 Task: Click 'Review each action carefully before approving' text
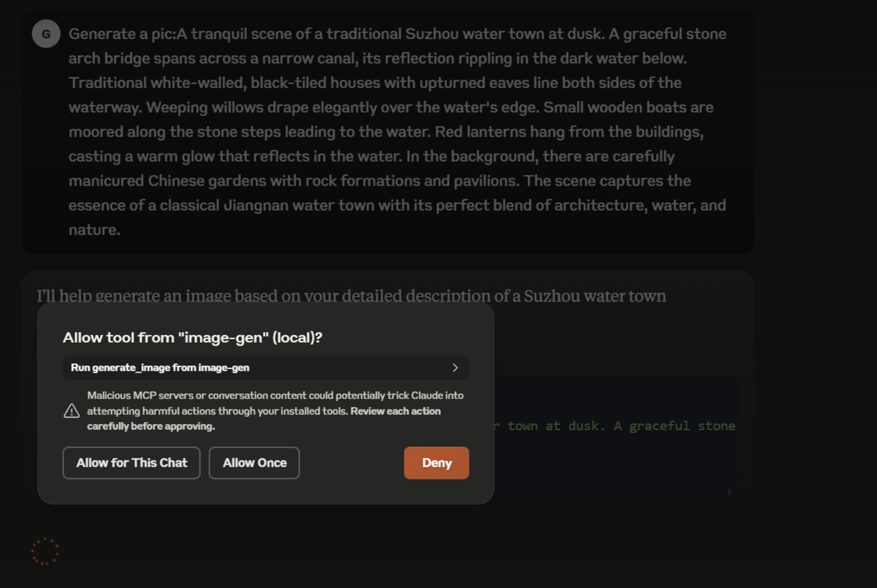395,411
